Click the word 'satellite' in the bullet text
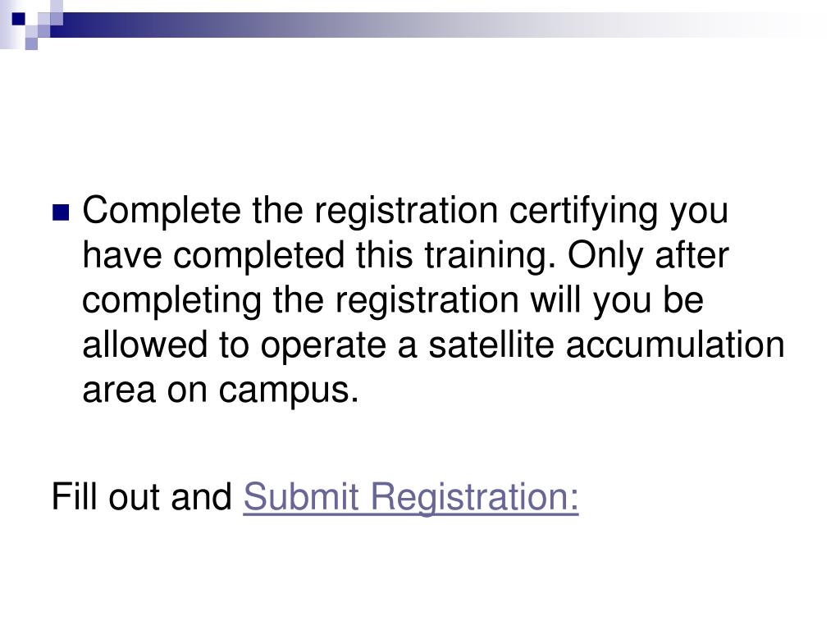Viewport: 840px width, 630px height. click(491, 345)
